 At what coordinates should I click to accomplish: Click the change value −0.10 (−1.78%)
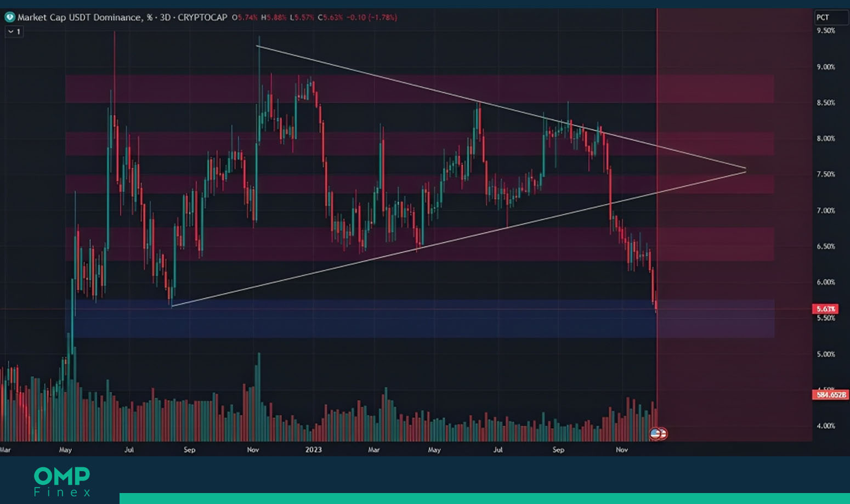[372, 18]
